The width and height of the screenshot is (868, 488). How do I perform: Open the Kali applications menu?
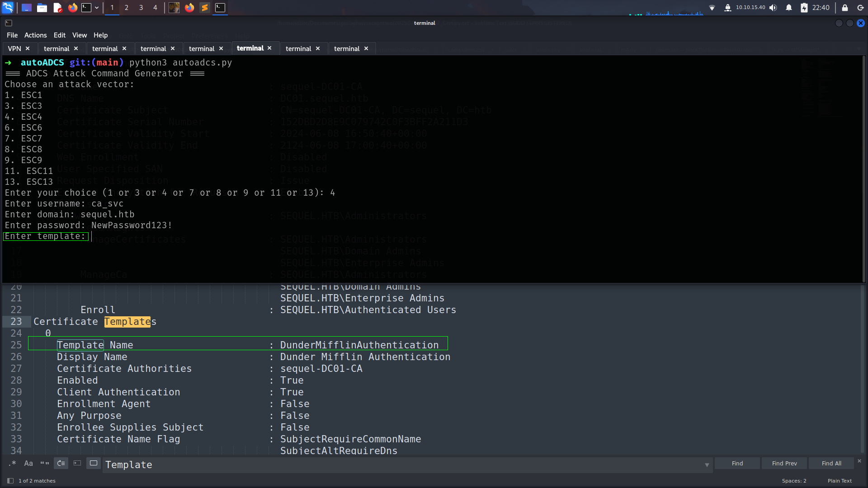(8, 8)
